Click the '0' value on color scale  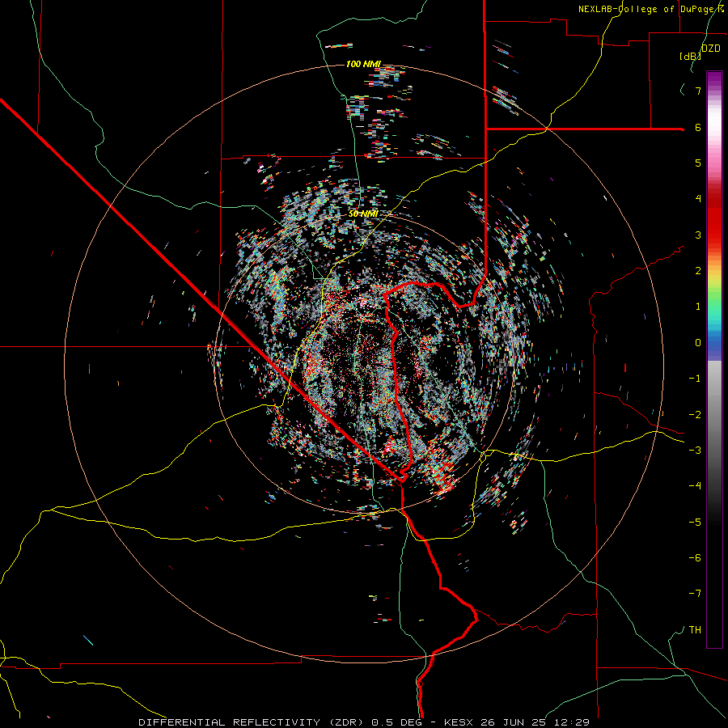(x=698, y=343)
